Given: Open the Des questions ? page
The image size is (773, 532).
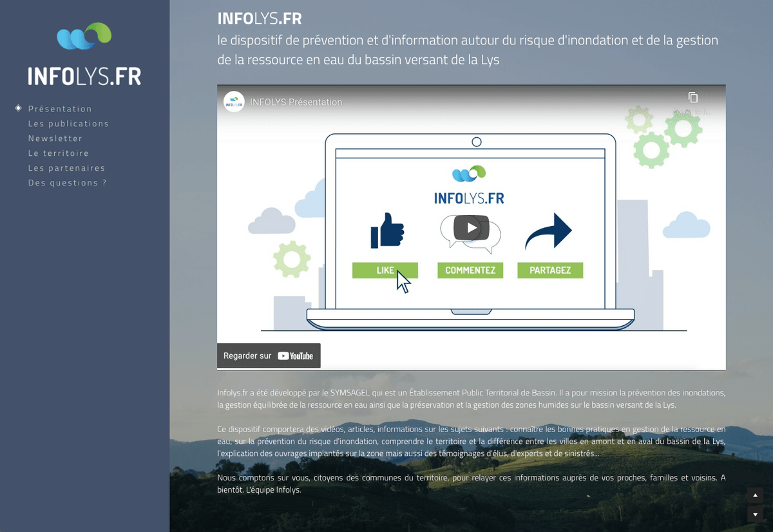Looking at the screenshot, I should point(67,183).
